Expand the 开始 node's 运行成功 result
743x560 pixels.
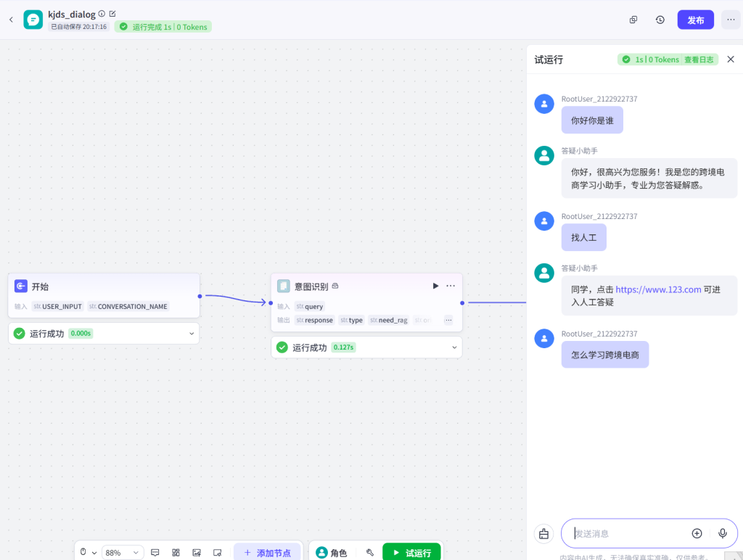click(192, 334)
